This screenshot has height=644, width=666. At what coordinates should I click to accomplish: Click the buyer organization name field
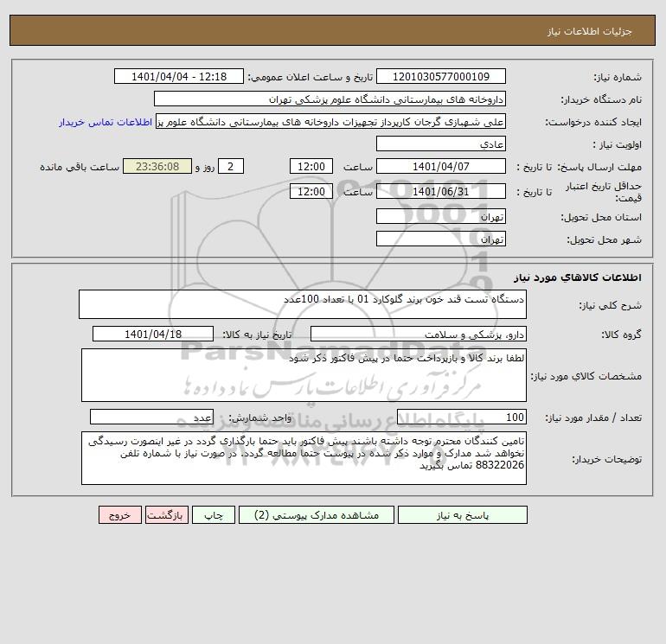pyautogui.click(x=330, y=99)
